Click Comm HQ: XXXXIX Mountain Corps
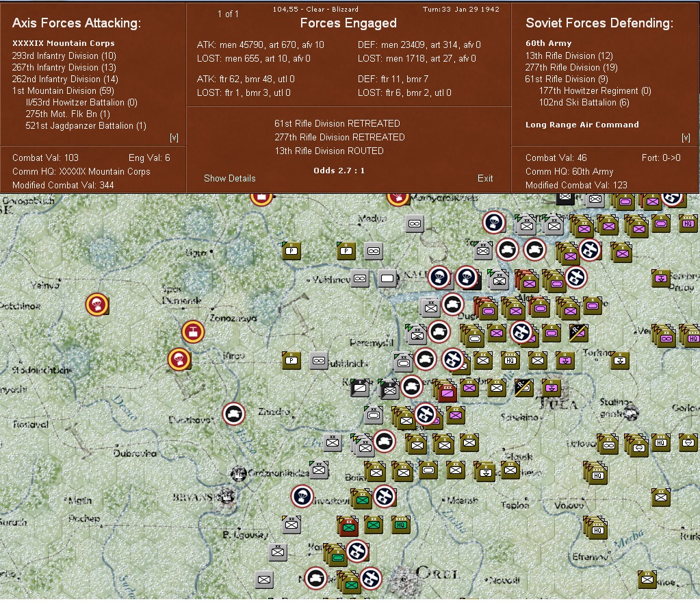700x604 pixels. click(x=81, y=172)
